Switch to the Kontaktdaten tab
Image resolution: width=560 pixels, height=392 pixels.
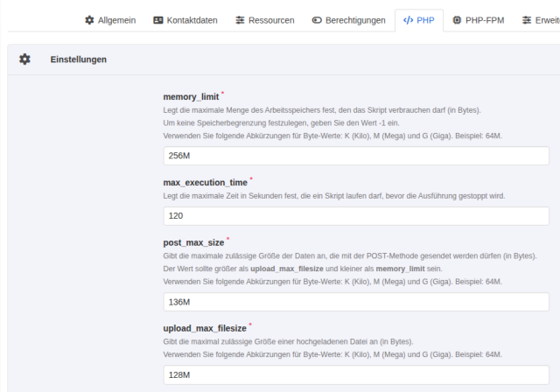[185, 20]
